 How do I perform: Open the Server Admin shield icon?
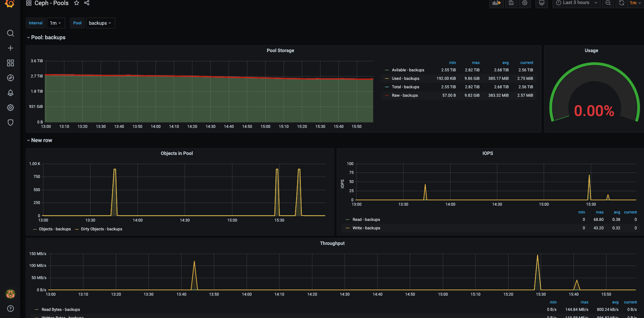pyautogui.click(x=11, y=122)
